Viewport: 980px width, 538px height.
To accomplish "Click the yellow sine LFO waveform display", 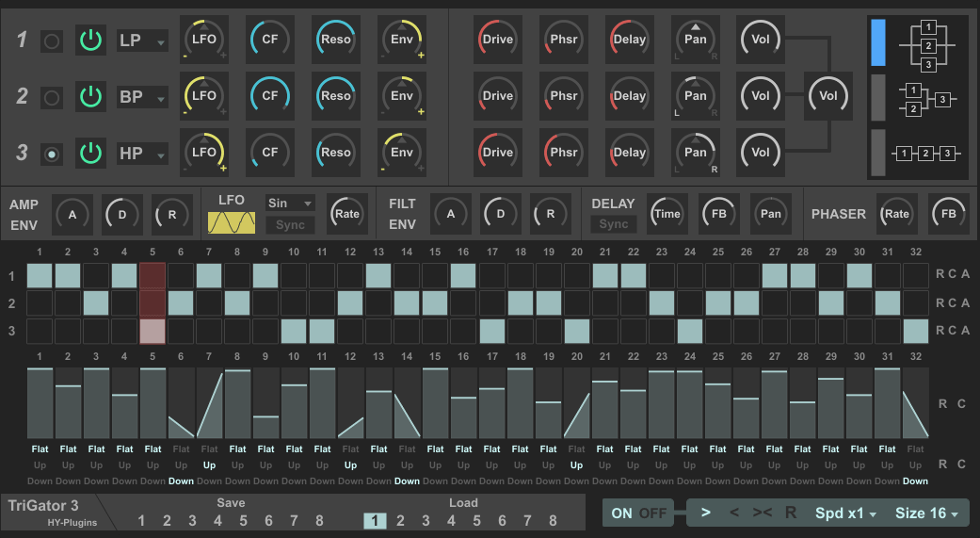I will point(231,222).
